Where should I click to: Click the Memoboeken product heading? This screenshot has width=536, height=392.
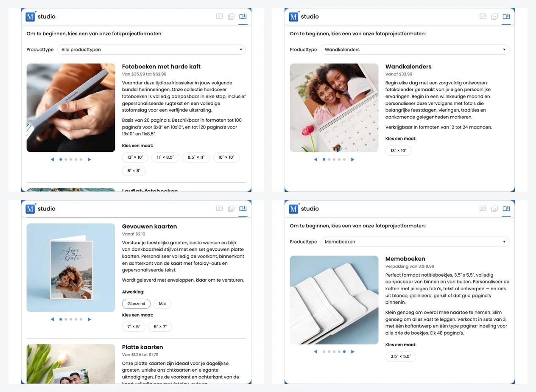pyautogui.click(x=405, y=259)
